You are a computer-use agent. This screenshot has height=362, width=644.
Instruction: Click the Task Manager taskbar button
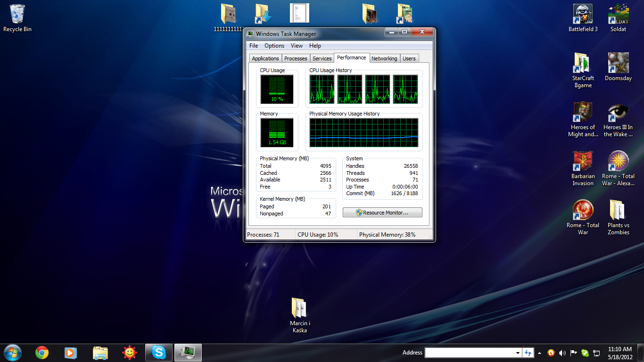tap(188, 352)
